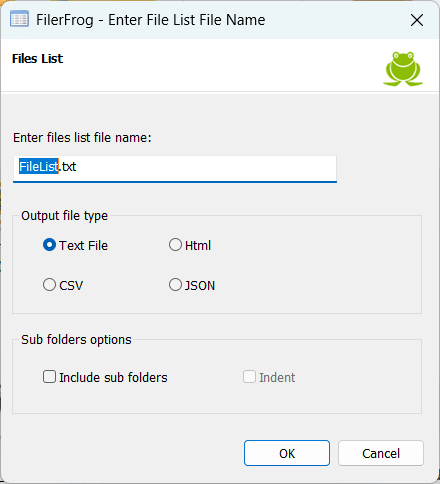Click the Cancel button

[x=381, y=453]
